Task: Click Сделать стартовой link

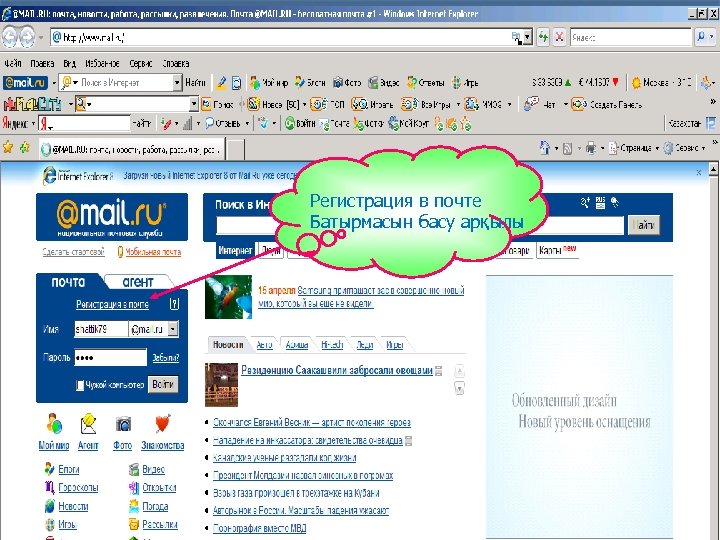Action: 73,252
